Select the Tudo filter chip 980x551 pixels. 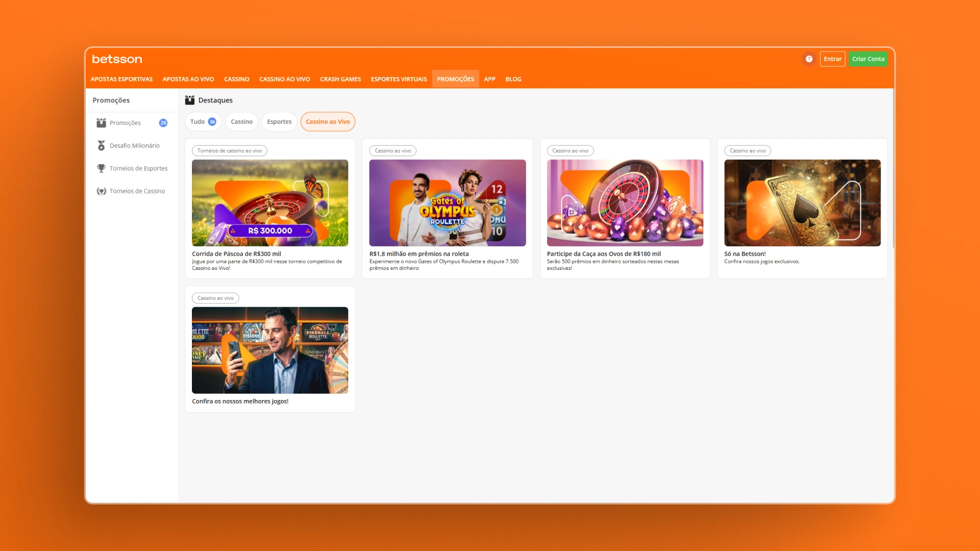203,122
